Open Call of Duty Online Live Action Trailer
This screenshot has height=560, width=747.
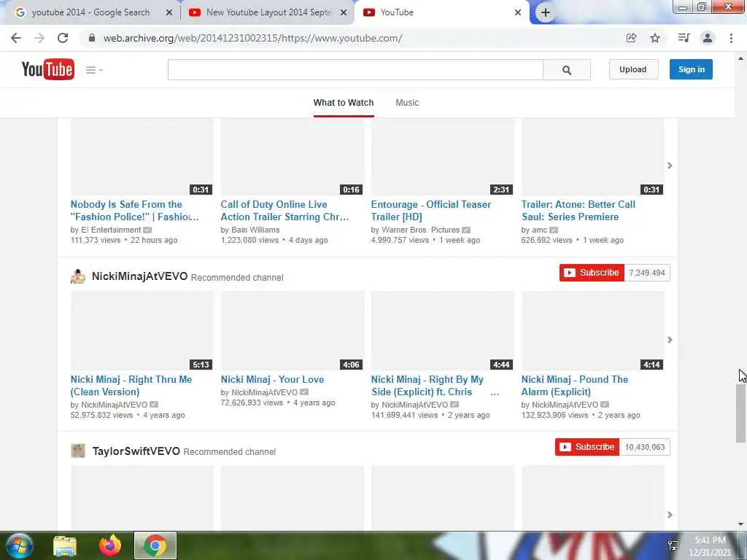[285, 211]
